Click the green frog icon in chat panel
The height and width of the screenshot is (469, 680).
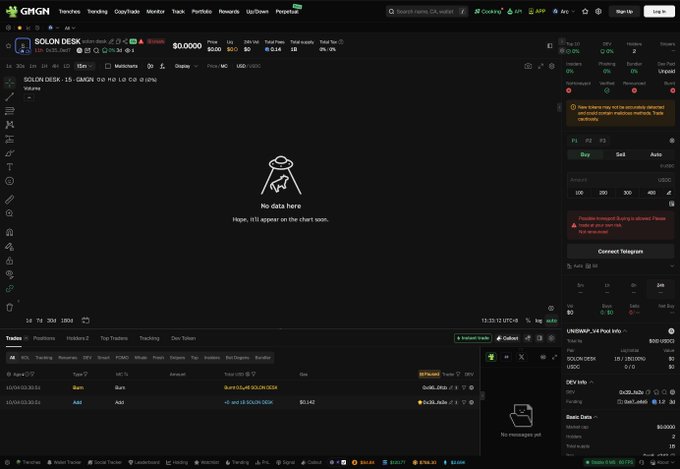(491, 357)
